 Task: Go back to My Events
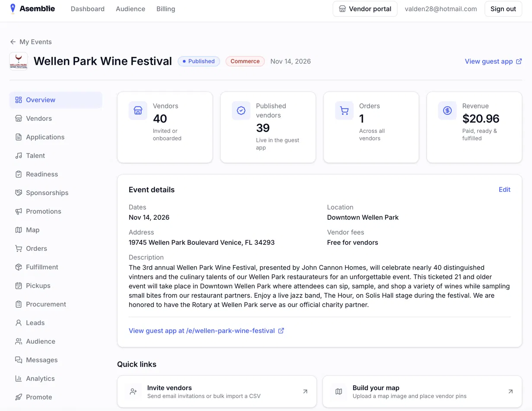pos(31,42)
